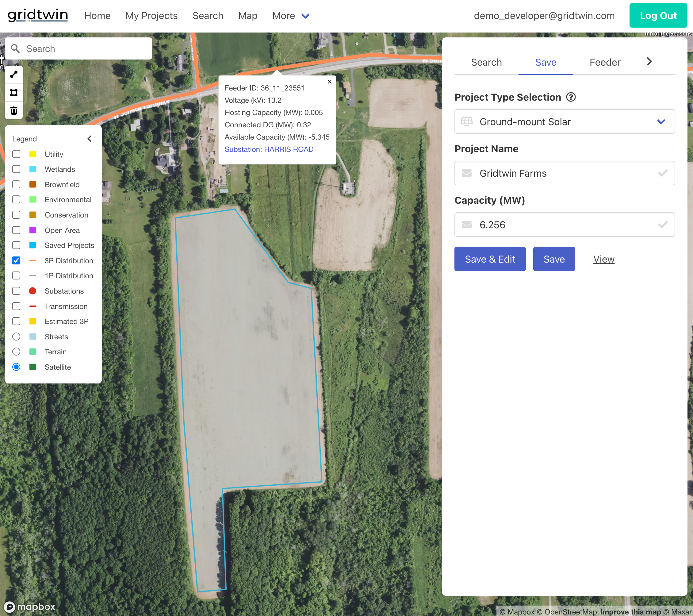The height and width of the screenshot is (616, 693).
Task: Click the red Substations color swatch
Action: [x=33, y=291]
